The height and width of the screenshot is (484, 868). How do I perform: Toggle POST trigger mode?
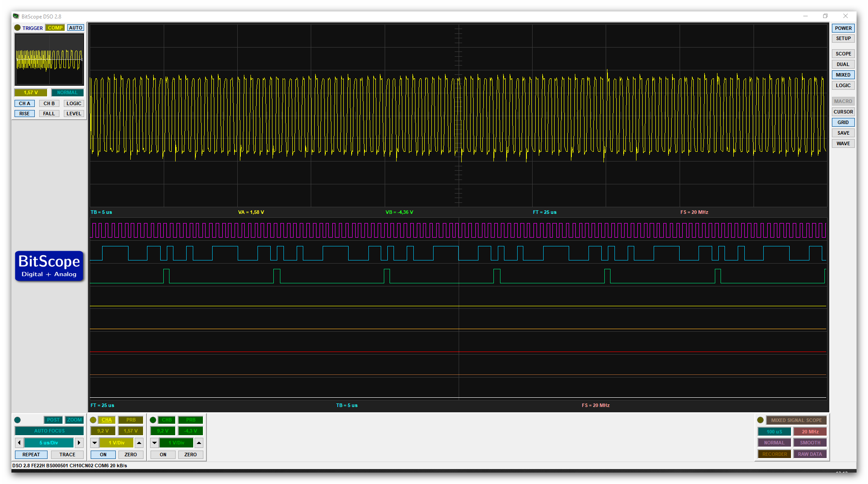click(53, 420)
